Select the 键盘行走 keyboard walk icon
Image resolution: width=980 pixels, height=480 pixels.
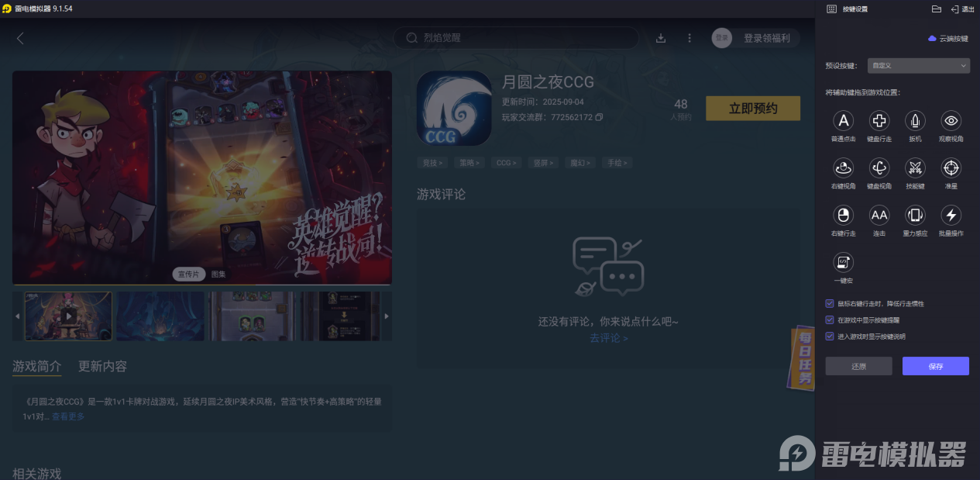[x=879, y=122]
